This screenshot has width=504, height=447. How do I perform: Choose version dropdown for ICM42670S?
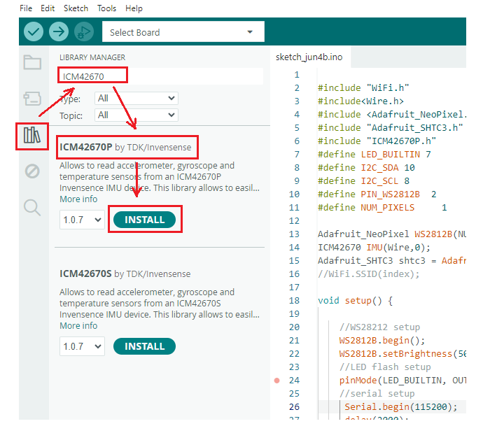(x=81, y=346)
